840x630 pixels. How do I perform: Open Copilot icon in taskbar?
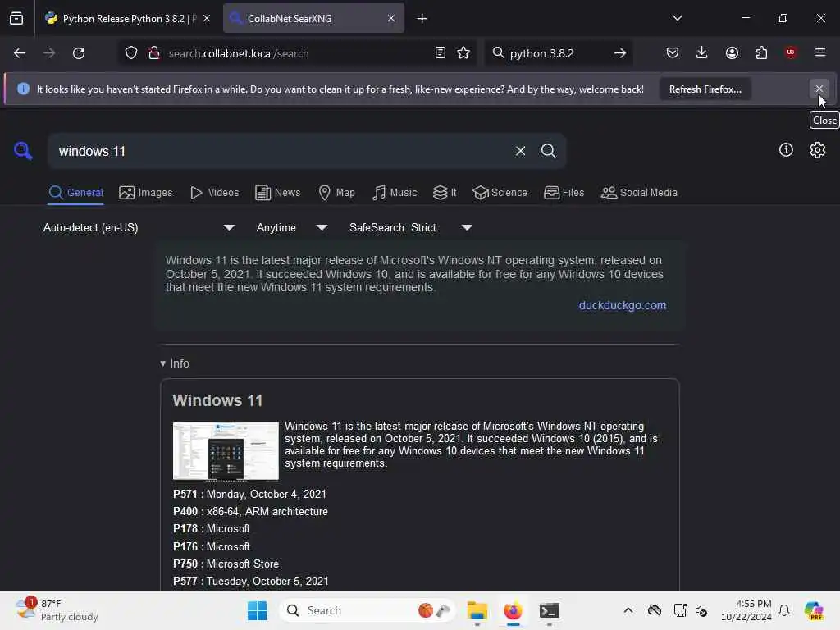tap(814, 610)
